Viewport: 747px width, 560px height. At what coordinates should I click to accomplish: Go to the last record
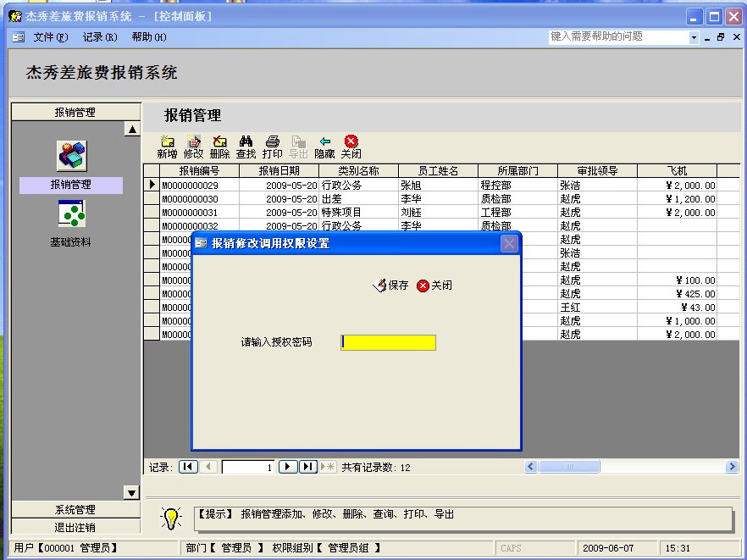[x=308, y=467]
